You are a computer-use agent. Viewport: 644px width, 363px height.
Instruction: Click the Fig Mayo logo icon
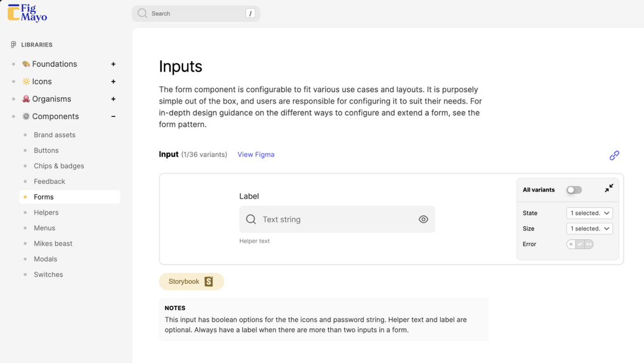14,13
